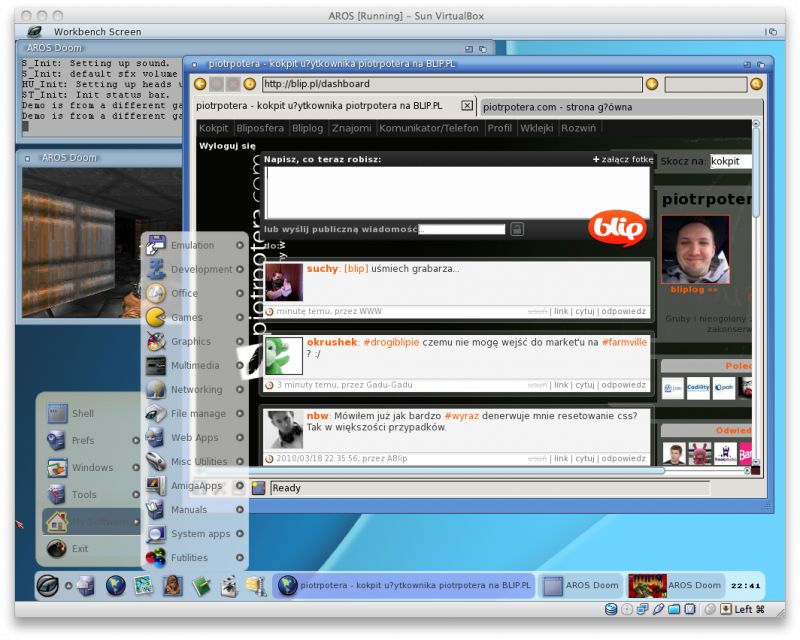Open the Manuals menu entry
The height and width of the screenshot is (640, 800).
(x=195, y=509)
